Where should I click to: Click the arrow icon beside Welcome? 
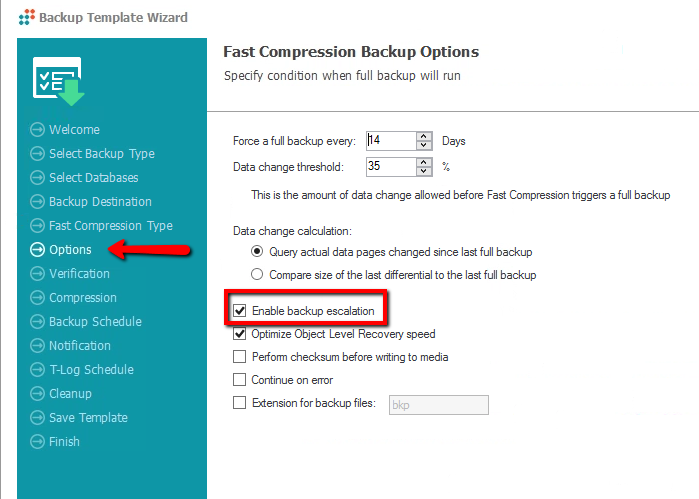pos(38,130)
